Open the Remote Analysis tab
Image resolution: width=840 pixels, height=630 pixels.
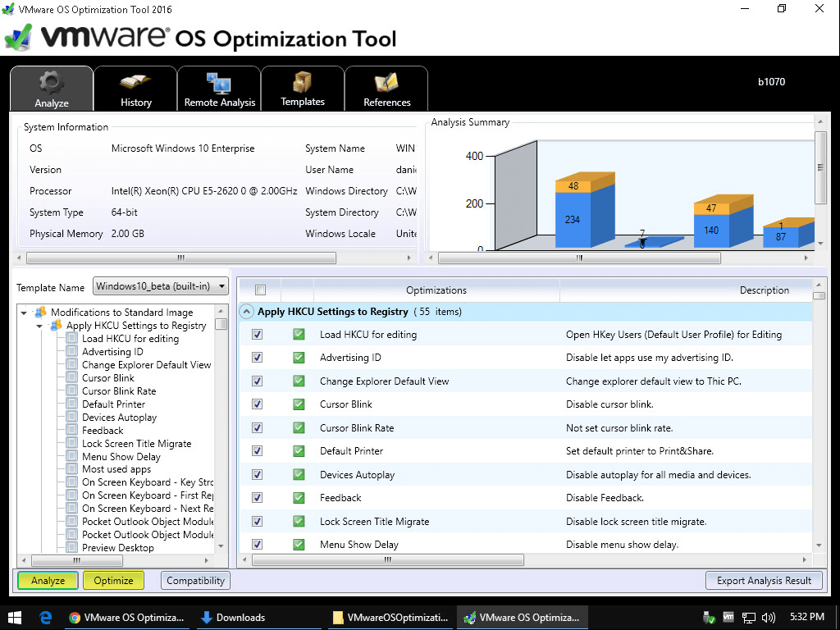coord(219,89)
